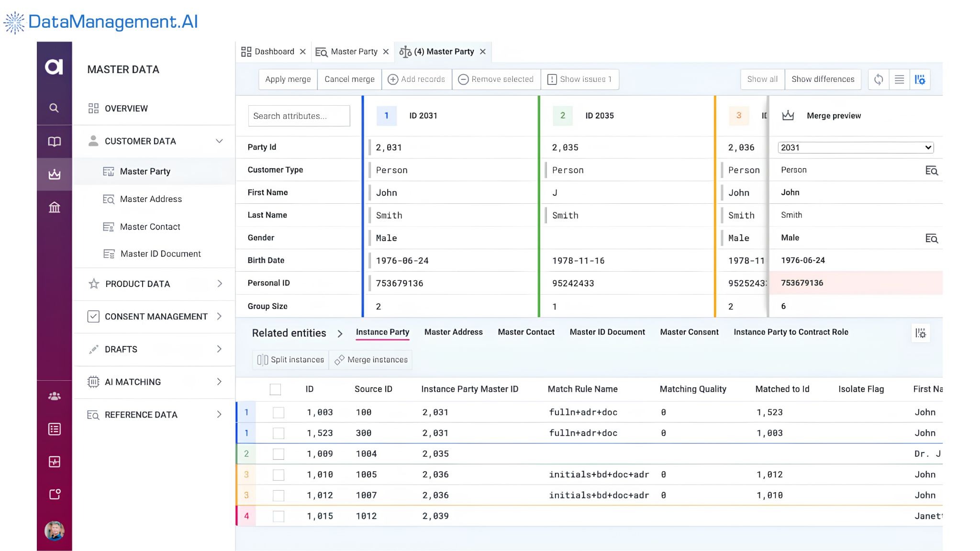Click the monitoring pulse icon in the sidebar
The image size is (980, 551).
click(54, 462)
